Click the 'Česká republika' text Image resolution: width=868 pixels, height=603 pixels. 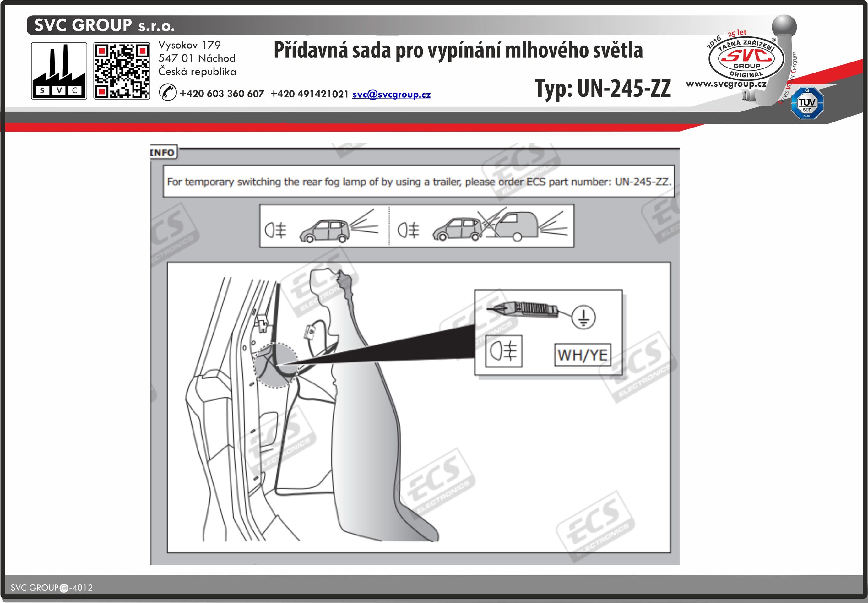[x=197, y=71]
